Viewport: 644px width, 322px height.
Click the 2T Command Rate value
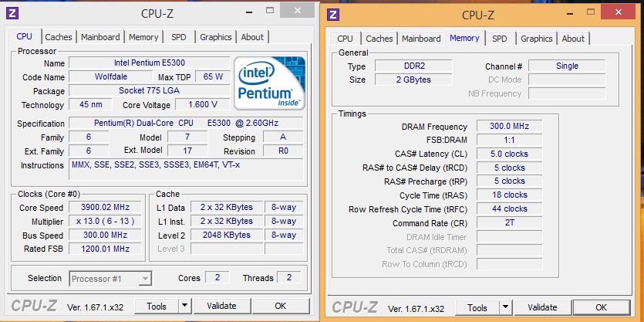click(509, 223)
